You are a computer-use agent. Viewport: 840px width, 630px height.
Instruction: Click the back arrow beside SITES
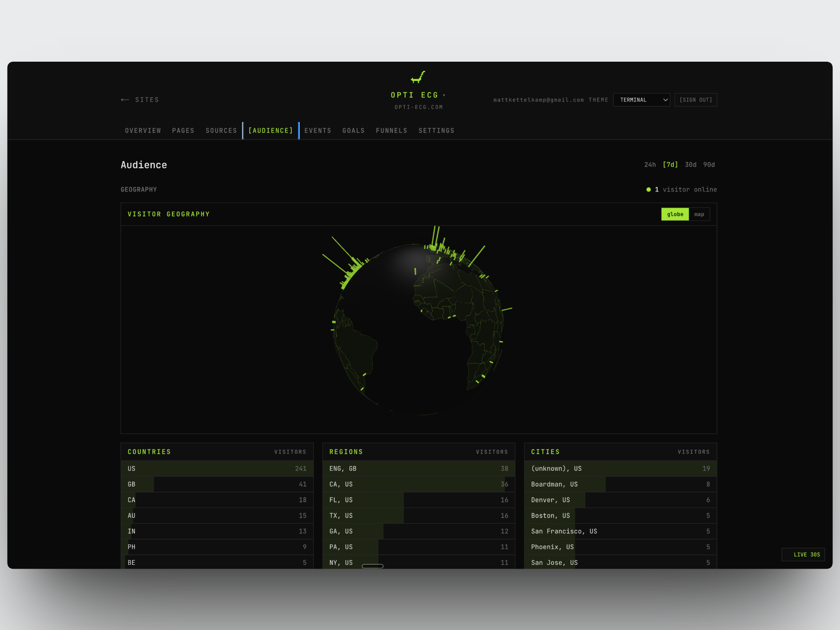click(125, 100)
